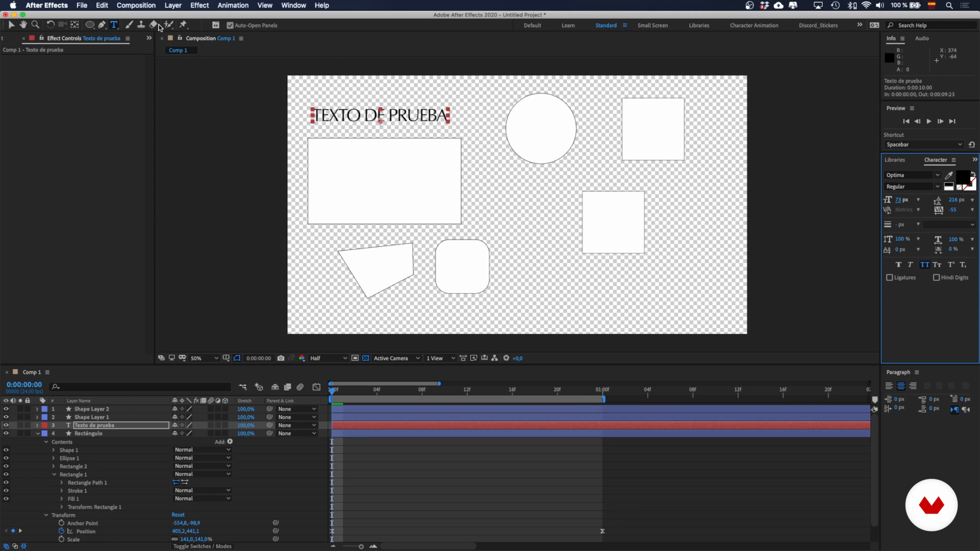This screenshot has height=551, width=980.
Task: Open the Half resolution dropdown
Action: pos(328,358)
